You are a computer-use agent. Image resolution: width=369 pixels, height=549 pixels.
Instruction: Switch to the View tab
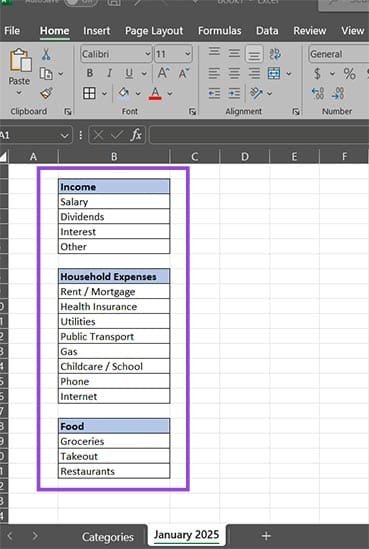click(x=353, y=31)
